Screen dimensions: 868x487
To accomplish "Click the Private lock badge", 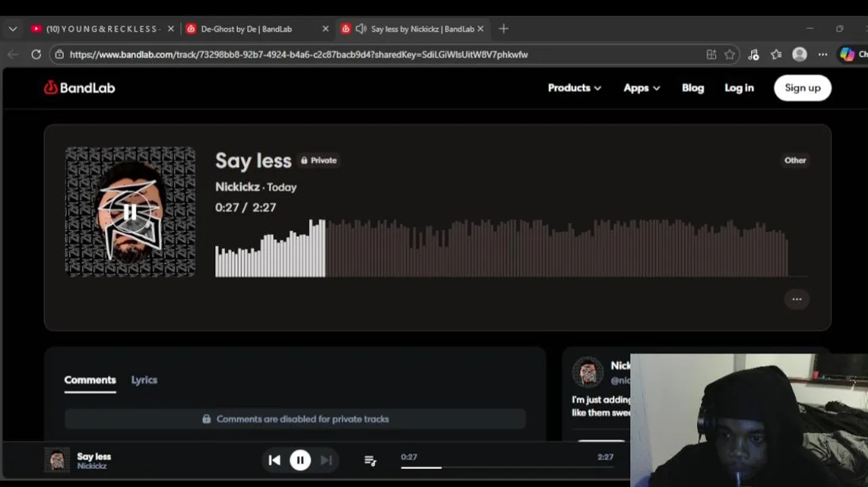I will [318, 160].
